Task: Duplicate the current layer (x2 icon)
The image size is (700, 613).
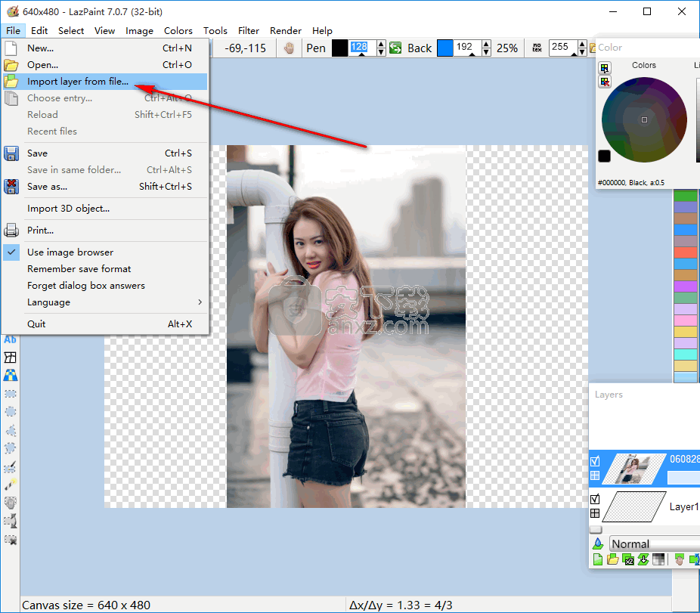Action: coord(628,559)
